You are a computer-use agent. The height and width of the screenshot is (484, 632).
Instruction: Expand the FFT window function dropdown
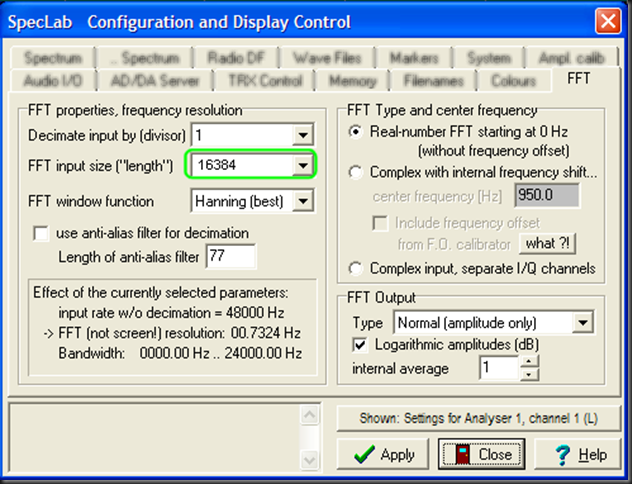[x=303, y=201]
